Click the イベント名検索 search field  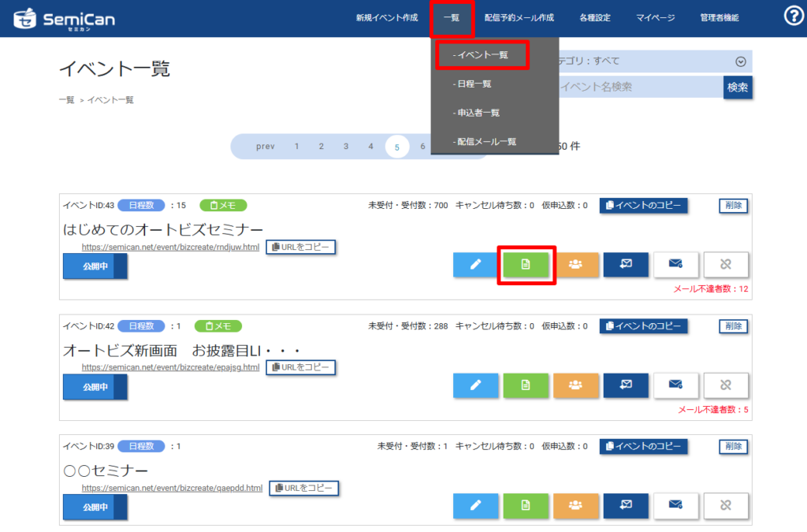(x=641, y=87)
